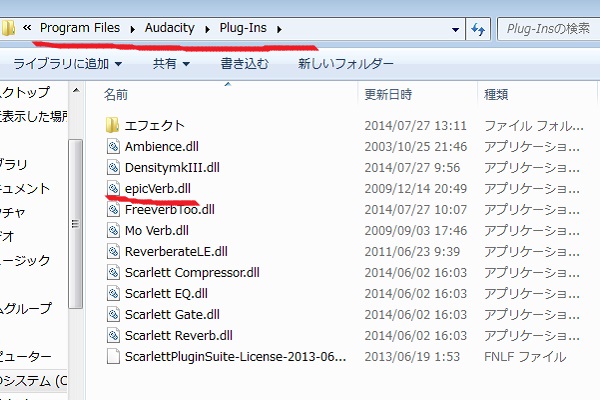
Task: Open the address bar history dropdown
Action: pos(455,29)
